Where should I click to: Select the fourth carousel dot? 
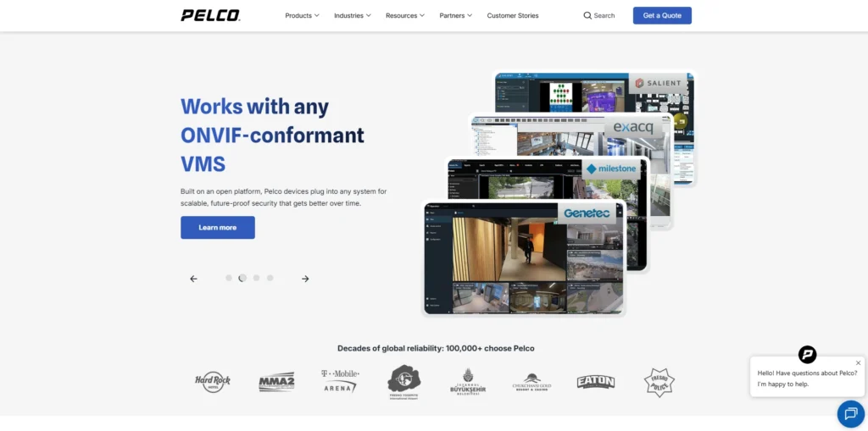(270, 278)
